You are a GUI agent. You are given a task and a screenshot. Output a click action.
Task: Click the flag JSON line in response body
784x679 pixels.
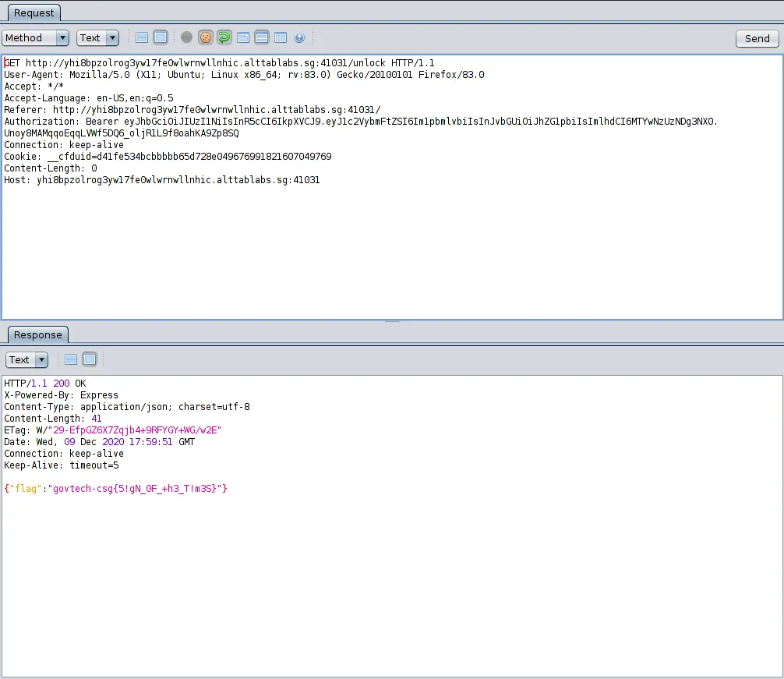click(x=115, y=488)
